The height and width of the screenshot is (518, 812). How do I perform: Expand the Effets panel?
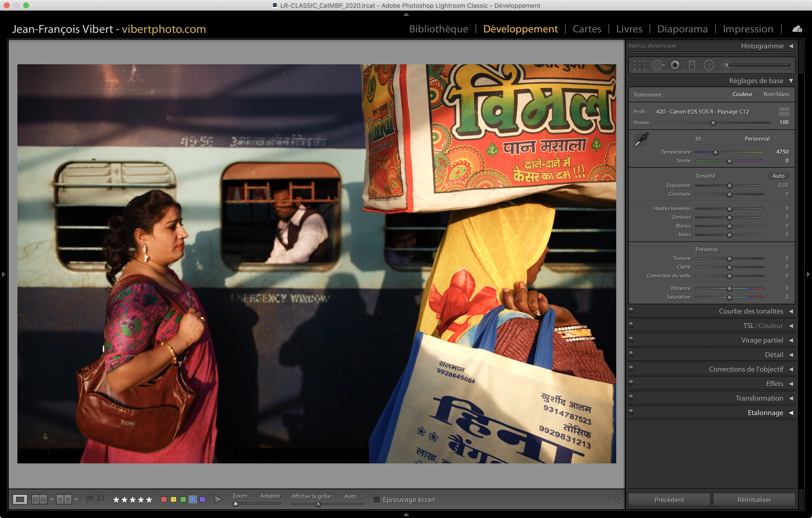[x=774, y=383]
